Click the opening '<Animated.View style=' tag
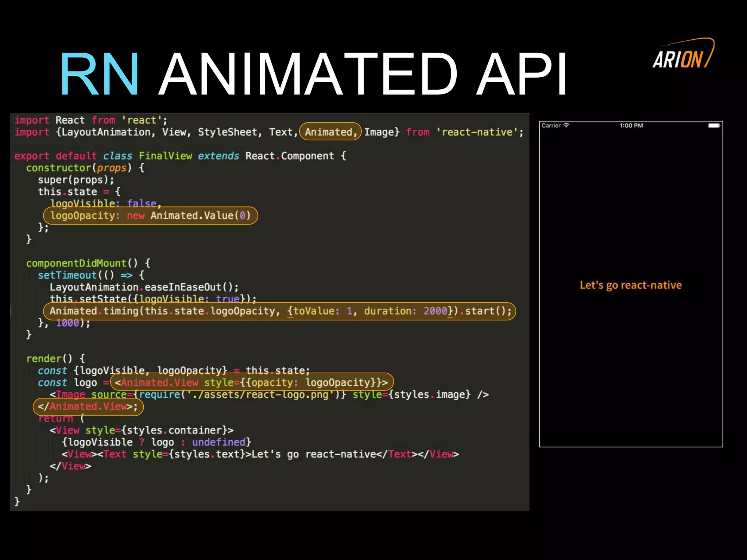The width and height of the screenshot is (747, 560). point(252,382)
